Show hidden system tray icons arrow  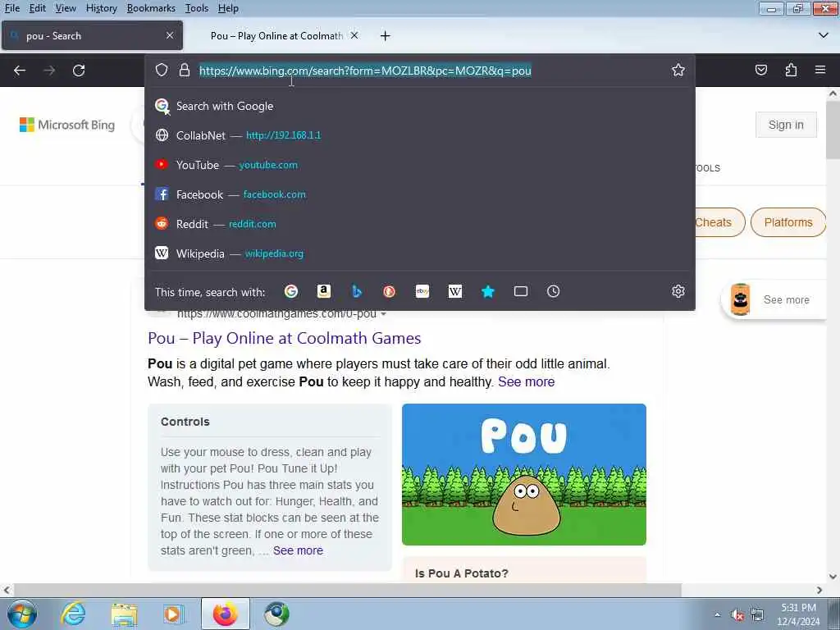tap(717, 615)
